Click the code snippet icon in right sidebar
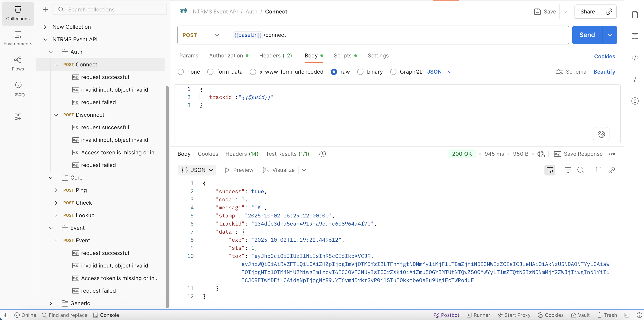Screen dimensions: 644x320 [635, 58]
